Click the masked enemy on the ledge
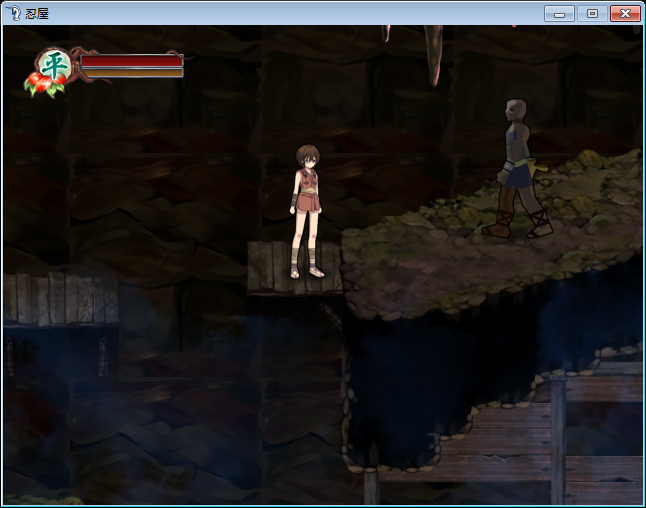Image resolution: width=646 pixels, height=508 pixels. (517, 169)
